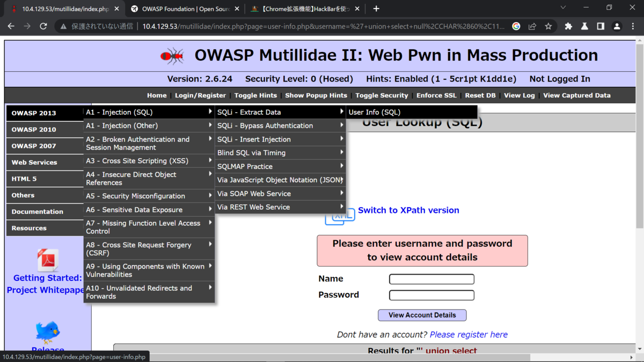
Task: Expand A1 - Injection (Other) submenu
Action: 149,125
